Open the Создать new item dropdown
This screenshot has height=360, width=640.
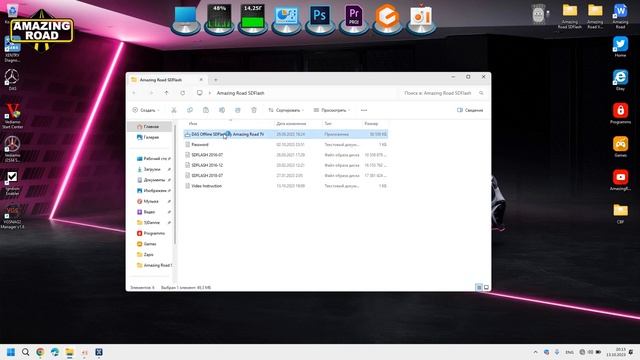pos(146,110)
